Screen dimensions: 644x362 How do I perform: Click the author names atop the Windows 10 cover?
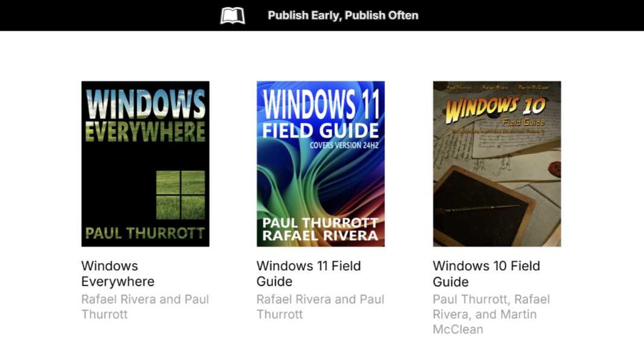tap(497, 87)
